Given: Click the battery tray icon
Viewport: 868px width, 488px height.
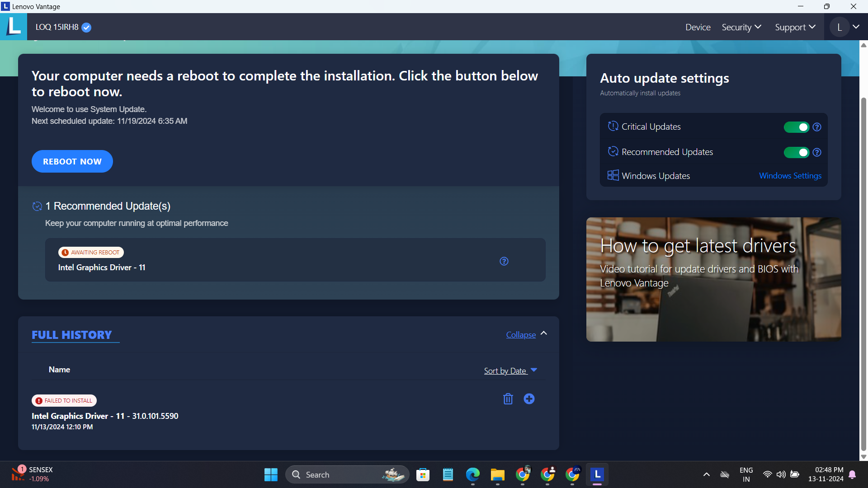Looking at the screenshot, I should (x=794, y=474).
